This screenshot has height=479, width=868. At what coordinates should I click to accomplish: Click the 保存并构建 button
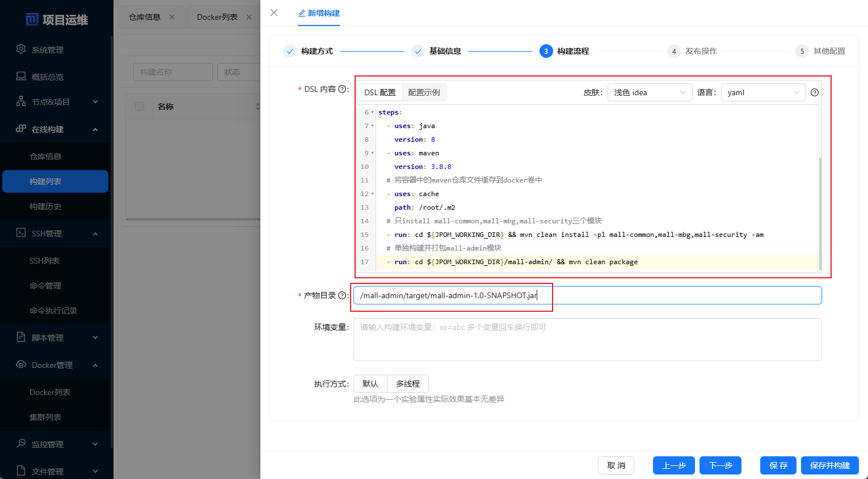829,465
